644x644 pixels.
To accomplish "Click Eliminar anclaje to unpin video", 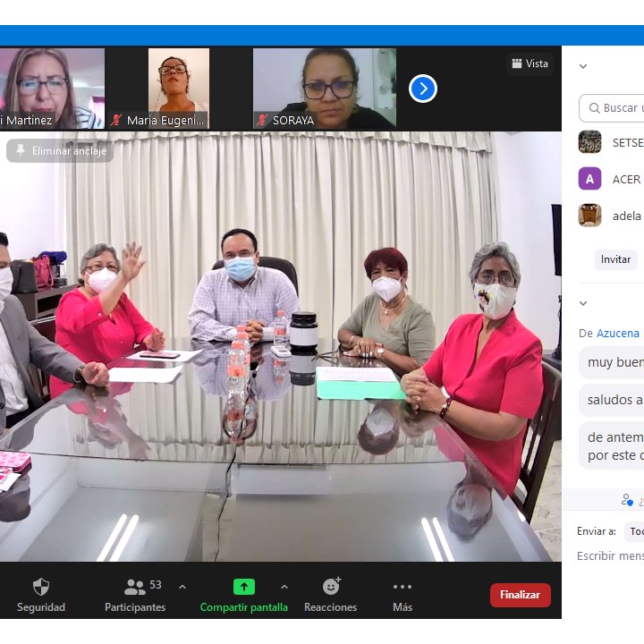I will point(60,151).
